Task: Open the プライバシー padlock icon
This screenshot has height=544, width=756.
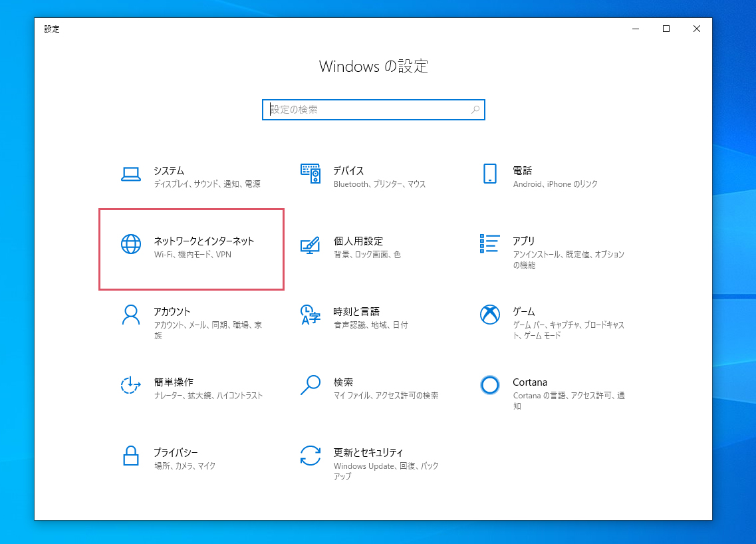Action: coord(131,456)
